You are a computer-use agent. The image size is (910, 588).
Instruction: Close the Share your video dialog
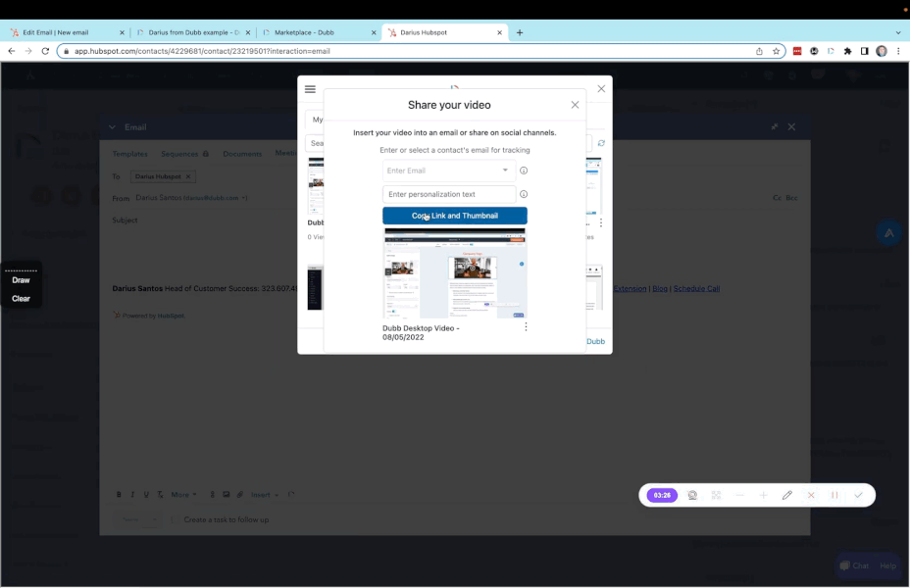pos(575,105)
